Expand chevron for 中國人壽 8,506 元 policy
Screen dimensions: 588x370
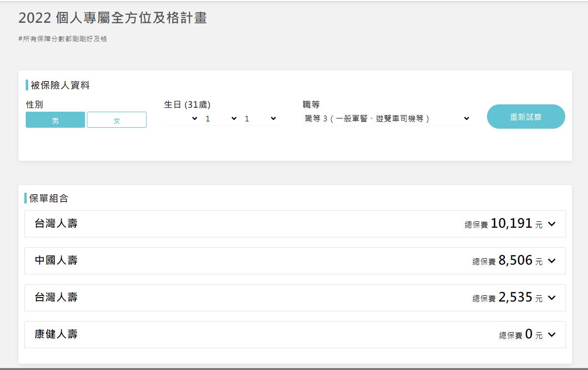[x=551, y=261]
